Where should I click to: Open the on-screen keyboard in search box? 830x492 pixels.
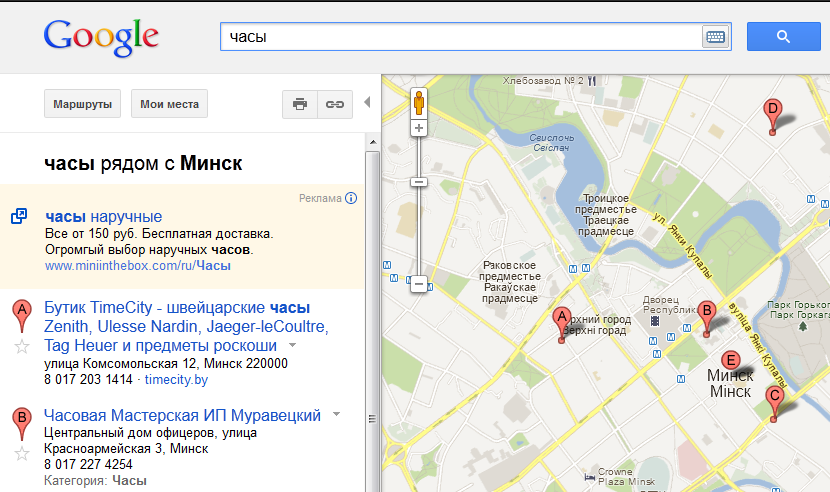[715, 37]
